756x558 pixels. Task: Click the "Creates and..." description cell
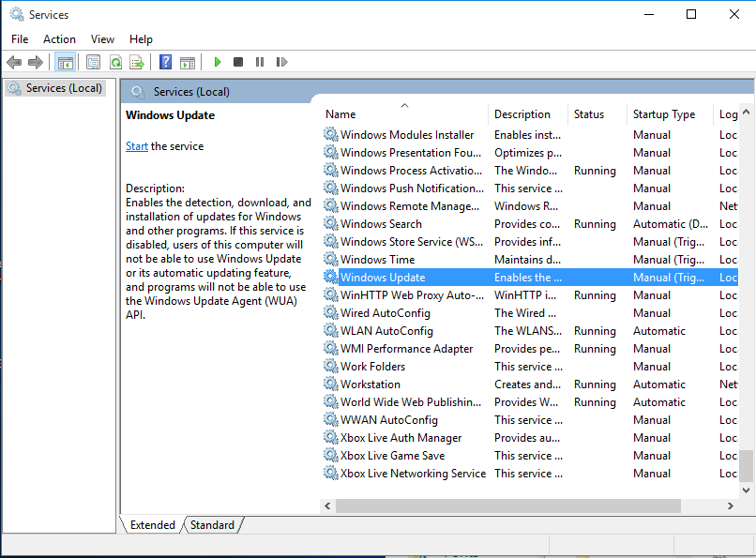click(x=527, y=385)
